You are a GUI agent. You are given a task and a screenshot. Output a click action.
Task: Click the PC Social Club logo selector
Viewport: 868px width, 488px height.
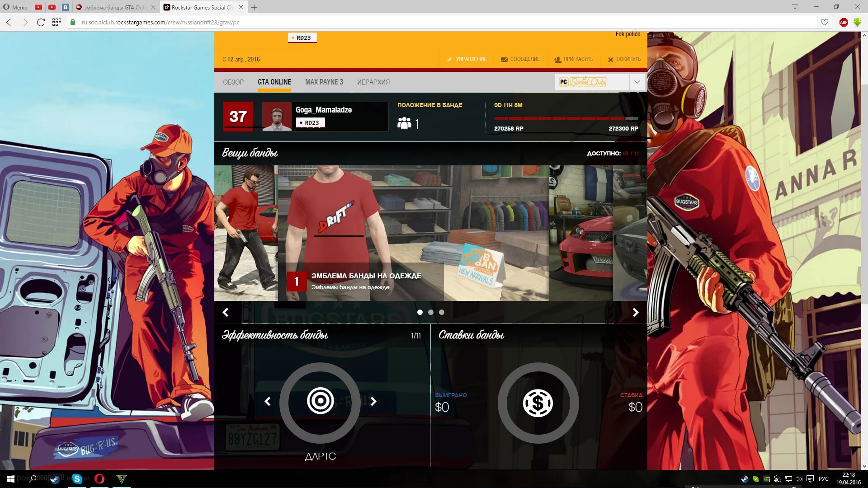coord(583,82)
